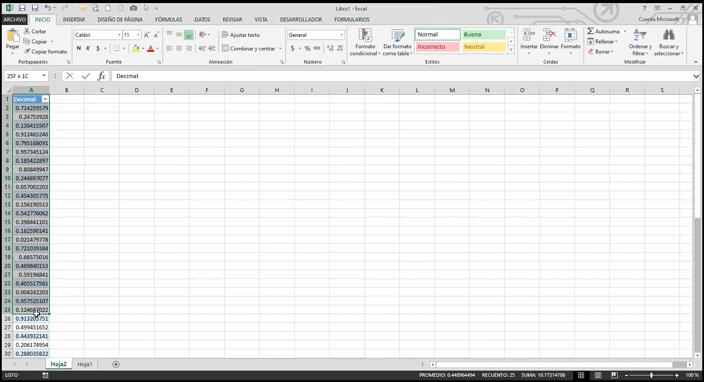Increase indent icon in Alineación

coord(212,48)
